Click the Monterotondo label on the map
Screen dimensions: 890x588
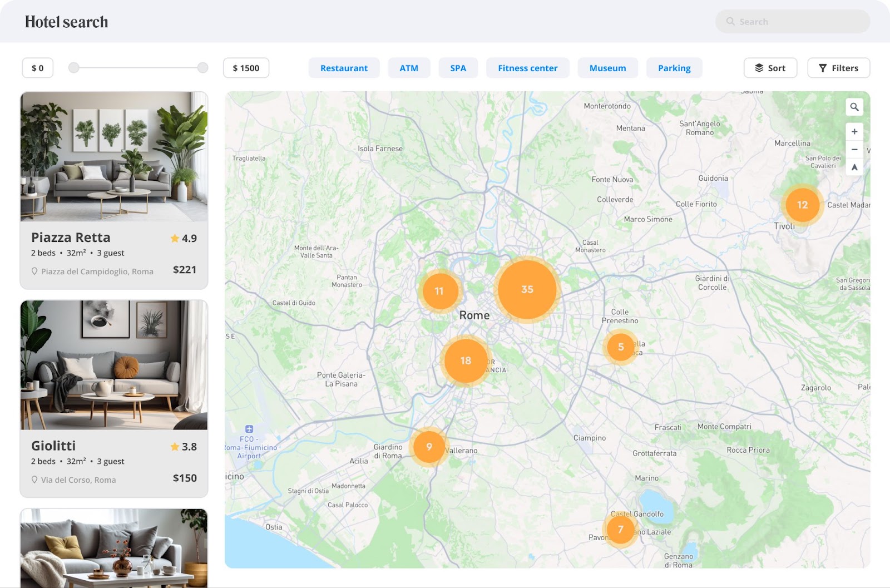[x=607, y=106]
